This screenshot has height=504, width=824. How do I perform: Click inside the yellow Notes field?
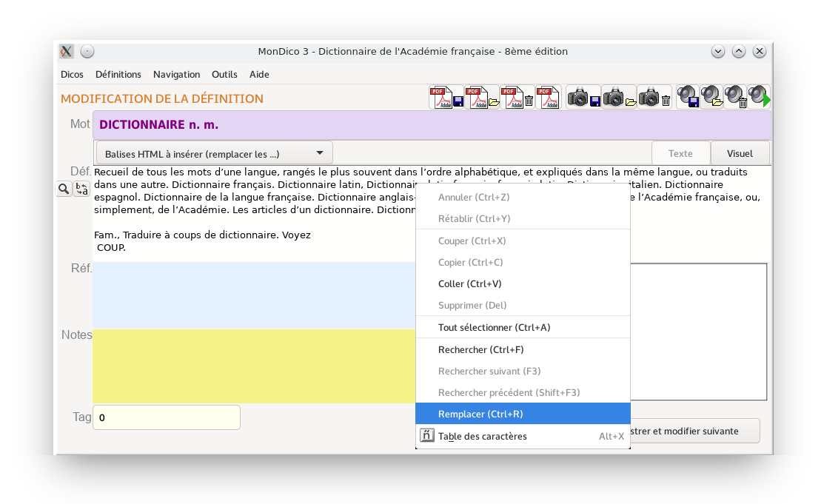(254, 366)
